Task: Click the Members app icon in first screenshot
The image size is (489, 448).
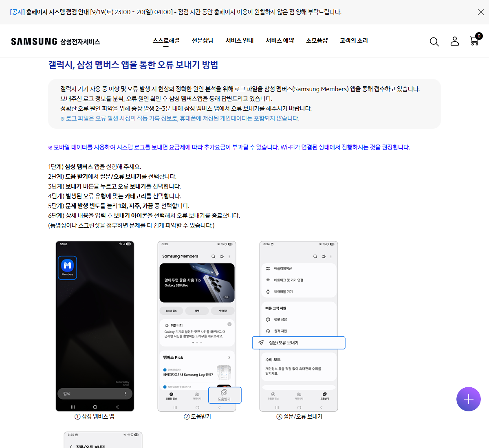Action: [x=67, y=268]
